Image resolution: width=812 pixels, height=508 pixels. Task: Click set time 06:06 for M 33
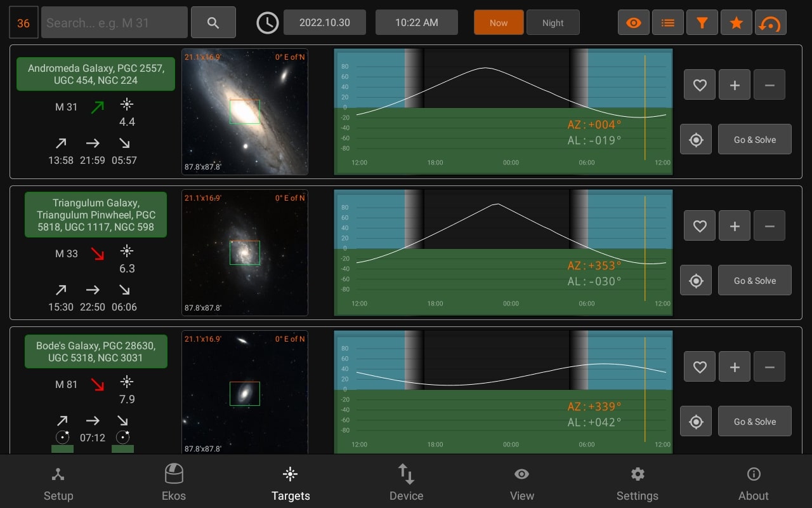[124, 307]
